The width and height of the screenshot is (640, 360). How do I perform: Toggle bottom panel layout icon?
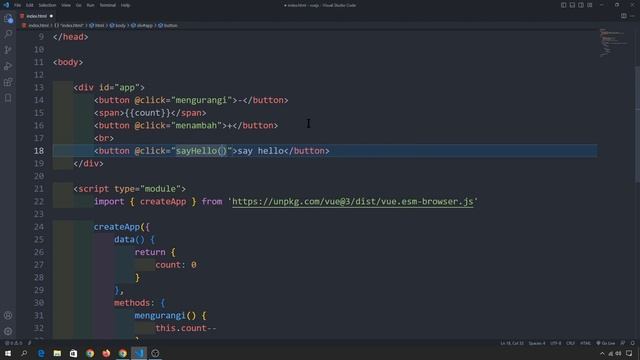coord(572,5)
